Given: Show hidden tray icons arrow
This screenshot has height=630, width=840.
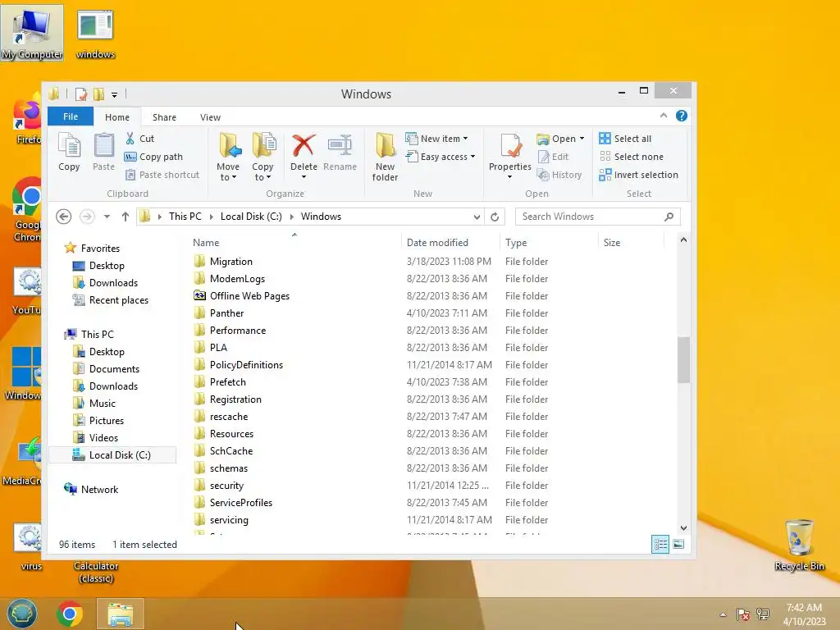Looking at the screenshot, I should point(723,614).
